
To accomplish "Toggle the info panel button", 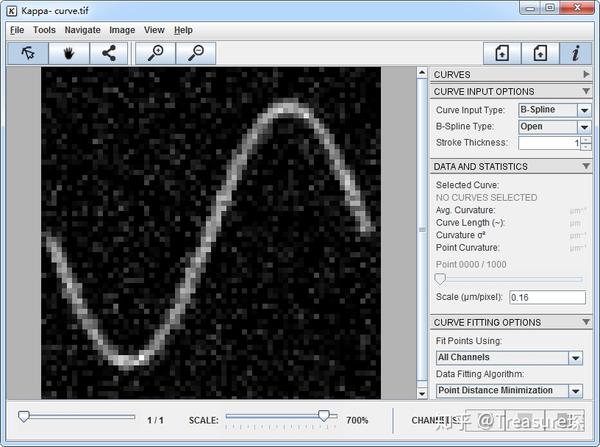I will (576, 53).
